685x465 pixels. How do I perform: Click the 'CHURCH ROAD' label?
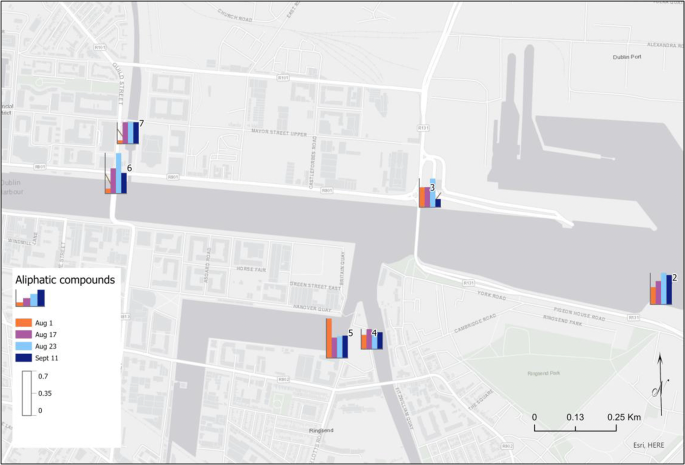(235, 15)
